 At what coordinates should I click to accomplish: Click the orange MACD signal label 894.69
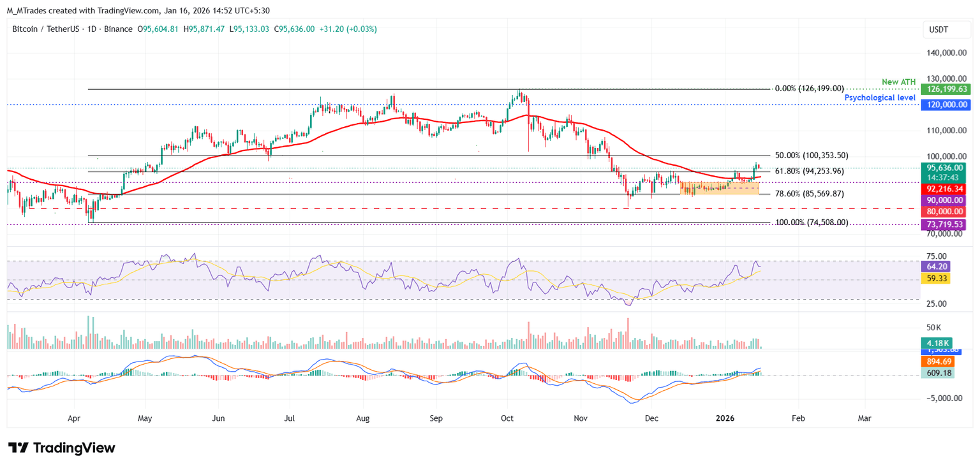point(937,362)
